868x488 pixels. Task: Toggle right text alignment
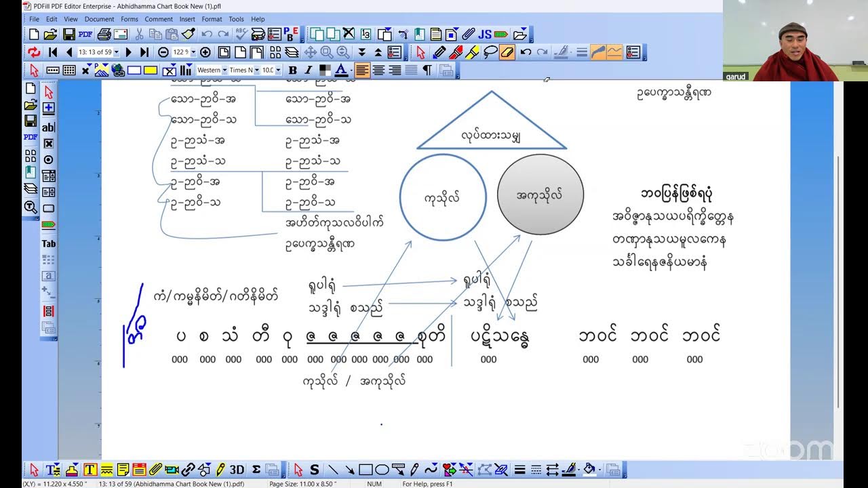click(395, 70)
